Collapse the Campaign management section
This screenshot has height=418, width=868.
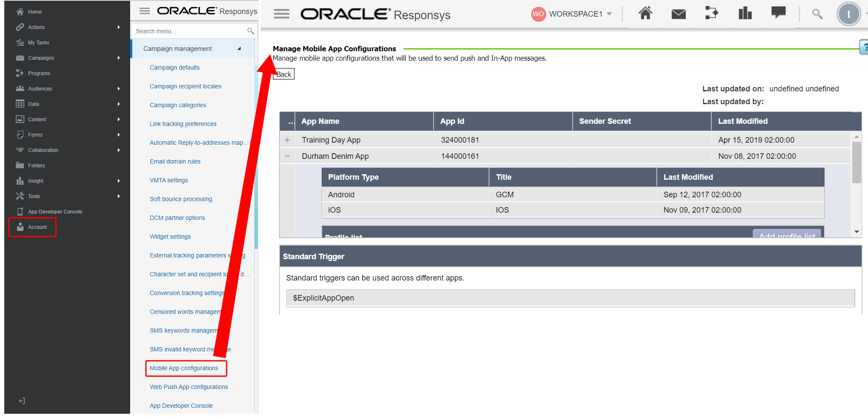pyautogui.click(x=239, y=49)
